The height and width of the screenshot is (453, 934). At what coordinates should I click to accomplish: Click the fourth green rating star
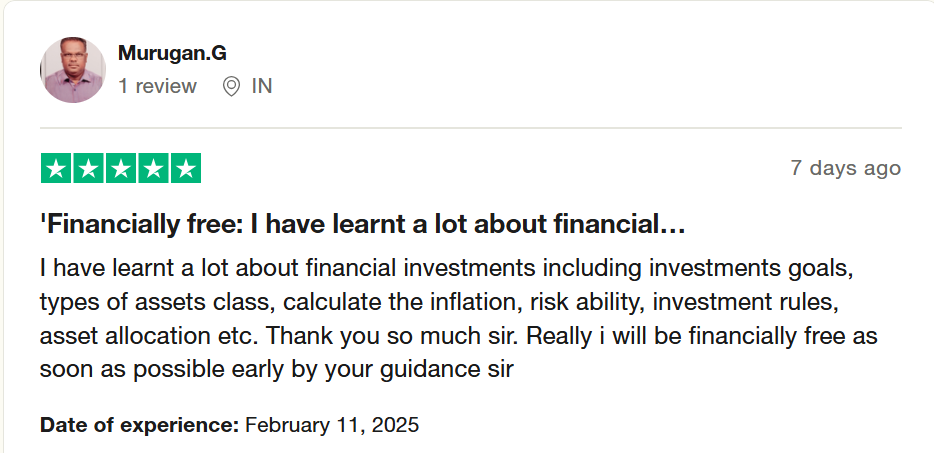[153, 168]
